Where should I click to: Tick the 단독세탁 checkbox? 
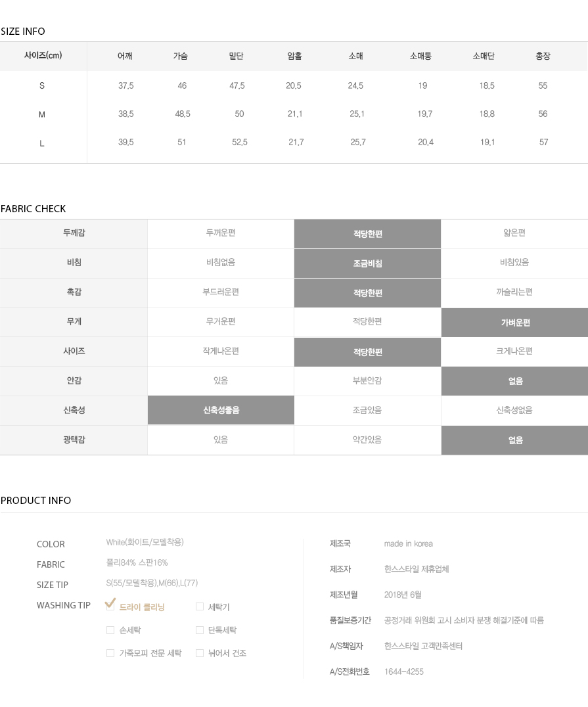[200, 630]
